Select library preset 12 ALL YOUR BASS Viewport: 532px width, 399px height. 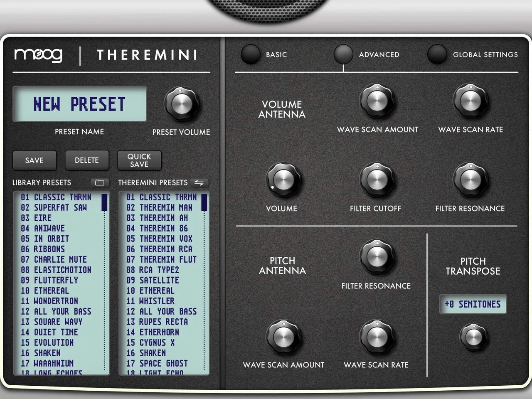56,311
